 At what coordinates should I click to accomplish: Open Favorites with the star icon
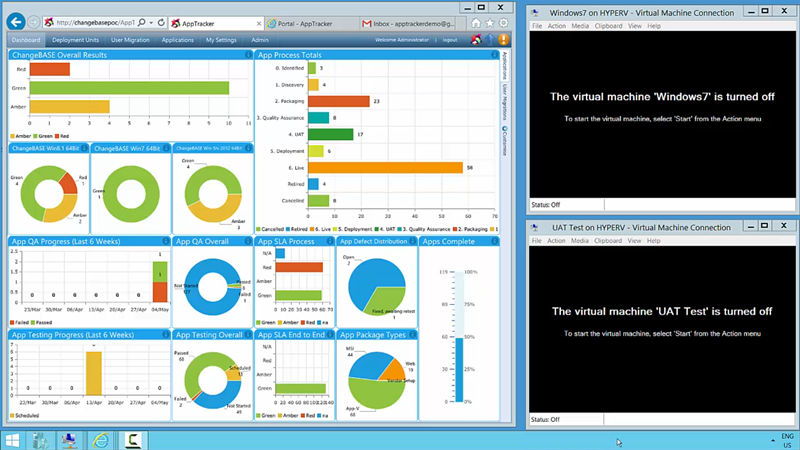(490, 23)
